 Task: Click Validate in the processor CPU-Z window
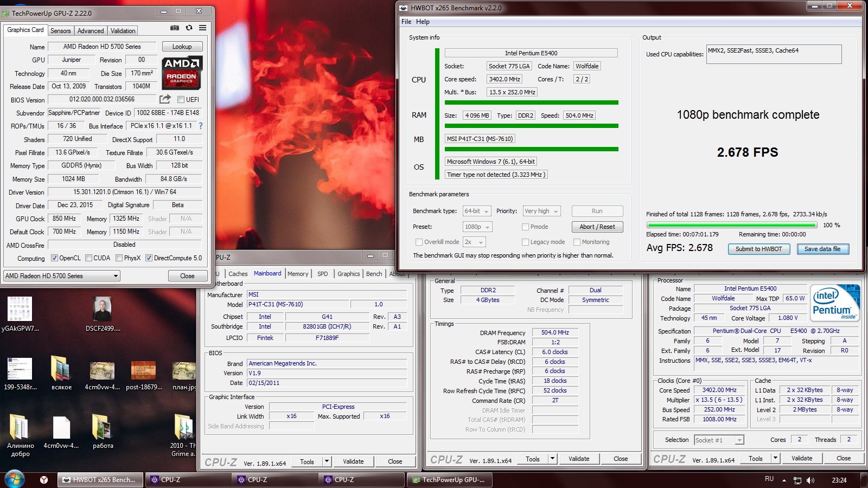click(801, 458)
